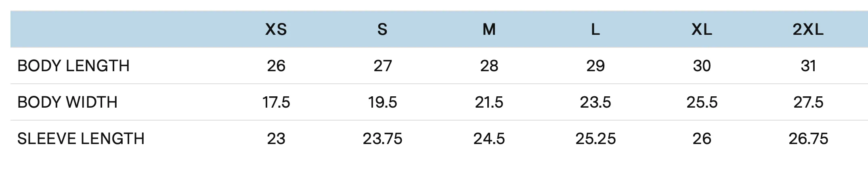Select body length value 29

595,66
